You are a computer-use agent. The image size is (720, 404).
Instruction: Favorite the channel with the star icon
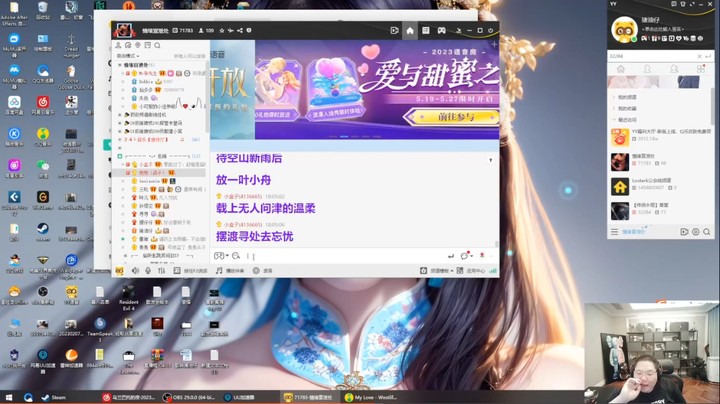point(222,30)
